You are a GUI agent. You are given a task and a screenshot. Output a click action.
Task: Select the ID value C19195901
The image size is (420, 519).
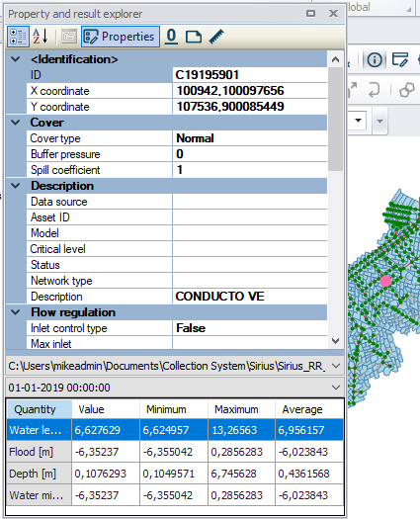click(250, 75)
